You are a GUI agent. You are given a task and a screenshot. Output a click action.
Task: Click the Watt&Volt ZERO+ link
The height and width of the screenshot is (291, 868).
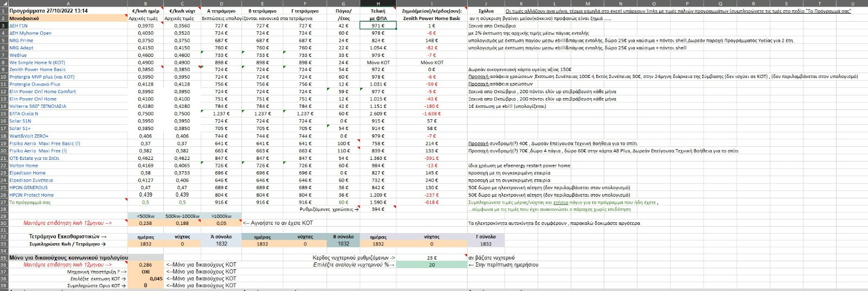click(29, 136)
